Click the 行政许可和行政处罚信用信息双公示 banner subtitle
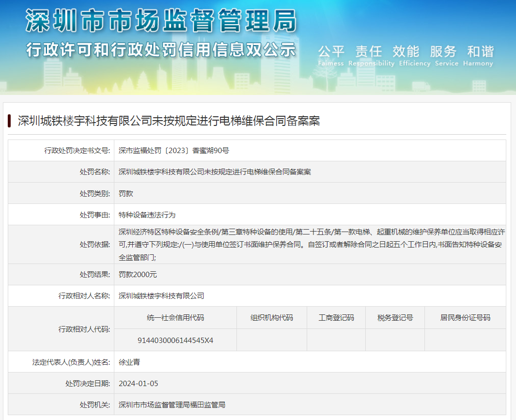This screenshot has height=420, width=516. pyautogui.click(x=160, y=49)
